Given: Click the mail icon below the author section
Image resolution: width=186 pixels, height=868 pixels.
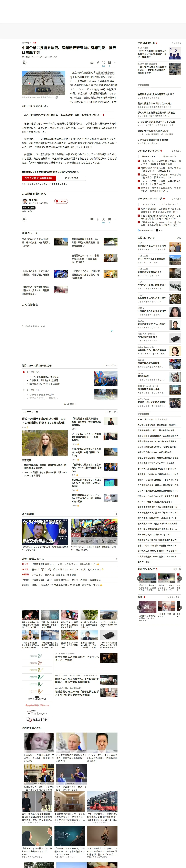Looking at the screenshot, I should 92,219.
